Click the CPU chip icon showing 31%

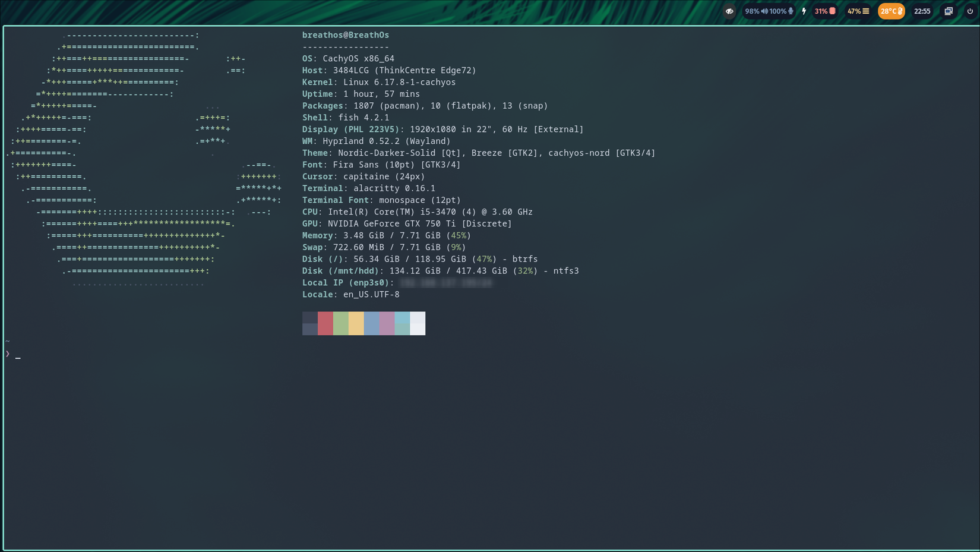[x=833, y=11]
